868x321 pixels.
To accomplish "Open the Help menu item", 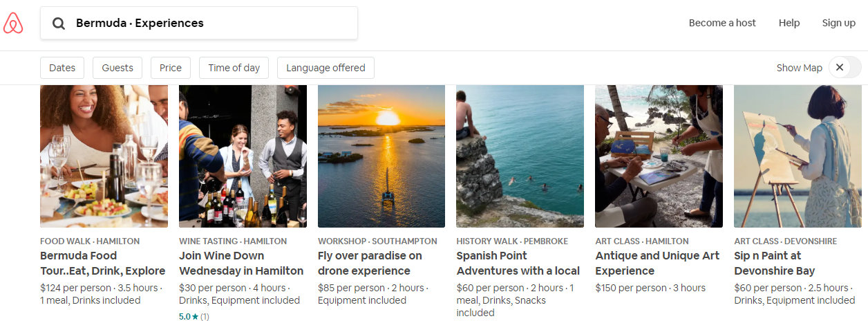I will click(x=789, y=23).
